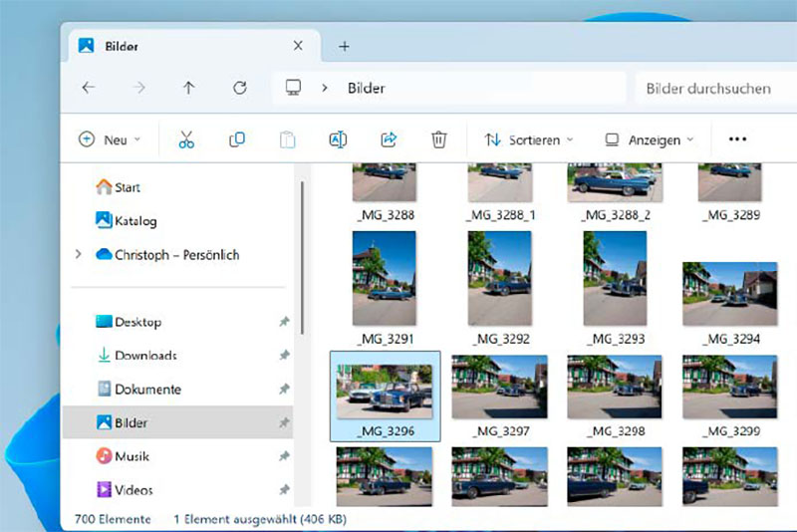Screen dimensions: 797x532
Task: Go forward with the right arrow
Action: [138, 88]
